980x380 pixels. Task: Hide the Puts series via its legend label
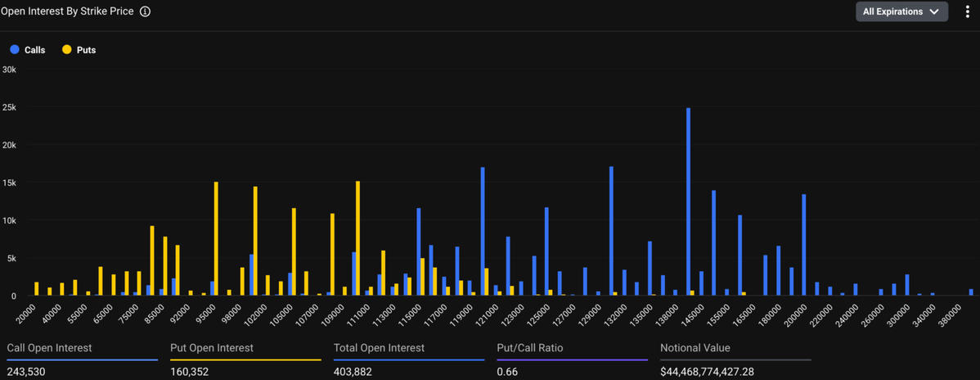pos(86,50)
